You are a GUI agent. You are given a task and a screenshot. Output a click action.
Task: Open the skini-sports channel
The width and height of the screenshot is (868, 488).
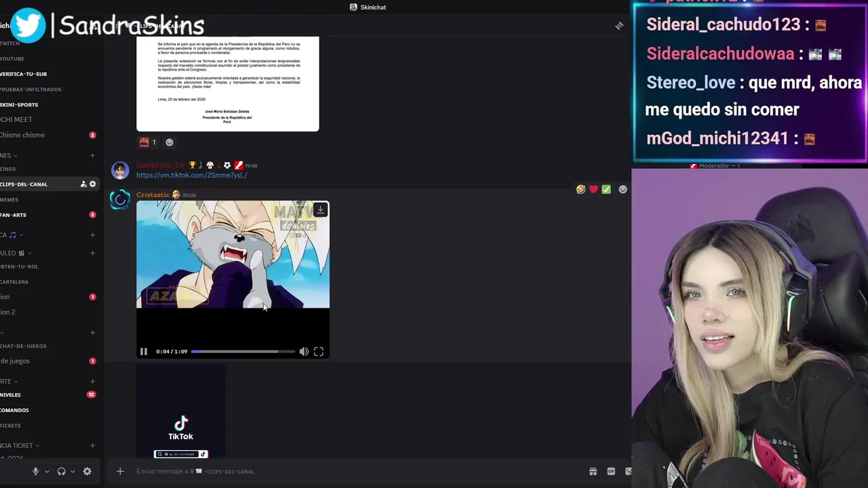pos(19,104)
